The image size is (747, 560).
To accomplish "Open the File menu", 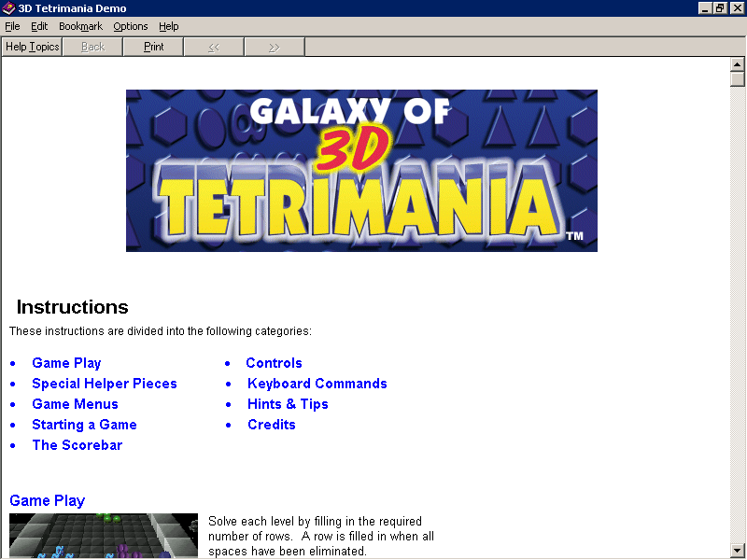I will click(12, 26).
